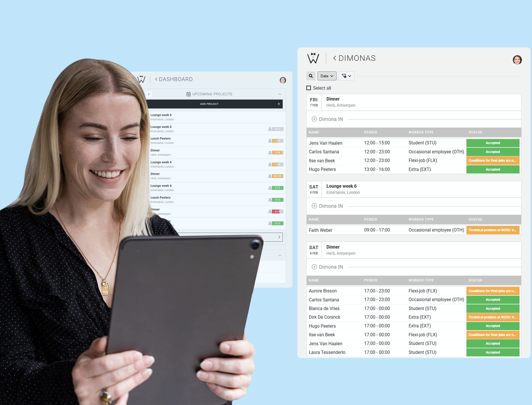This screenshot has width=532, height=405.
Task: Go back using chevron before DASHBOARD
Action: click(x=156, y=79)
